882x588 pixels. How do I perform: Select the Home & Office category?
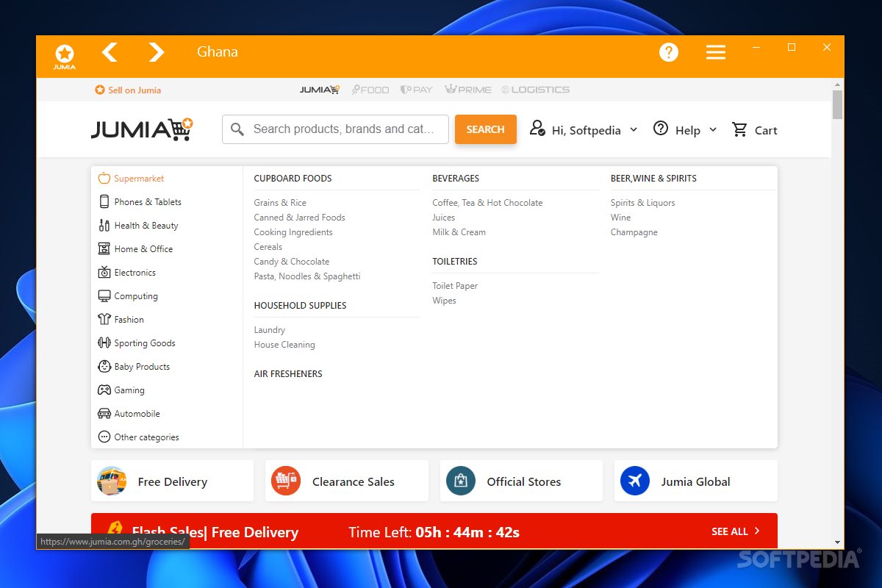pos(143,249)
